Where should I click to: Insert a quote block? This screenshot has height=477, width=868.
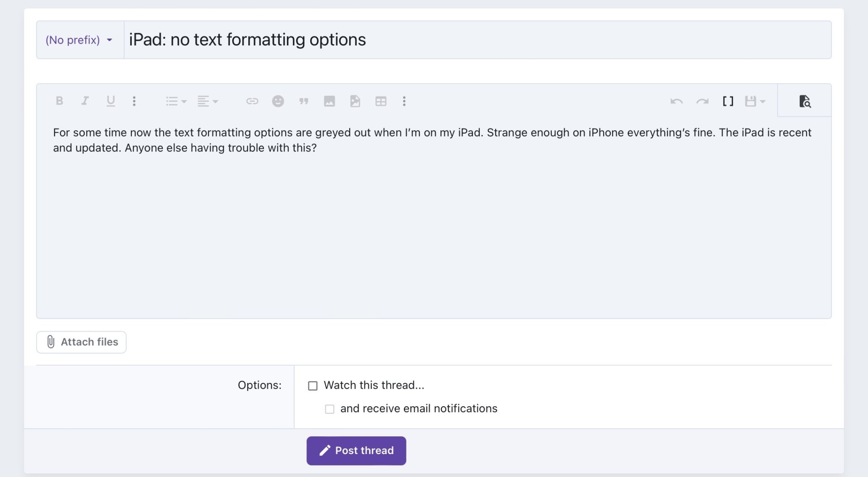(303, 101)
